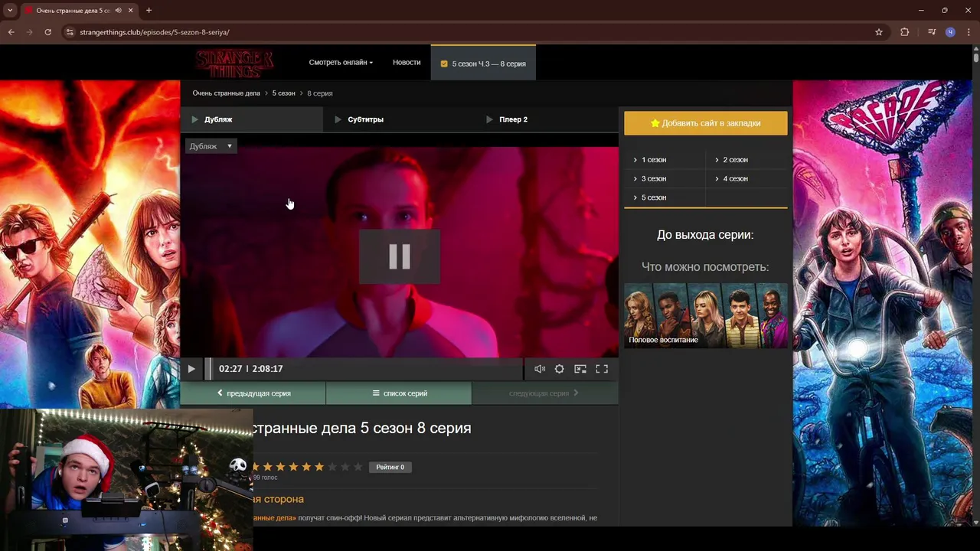Click the 5 сезон Ч.3 — 8 серия header tab
The image size is (980, 551).
[x=483, y=64]
